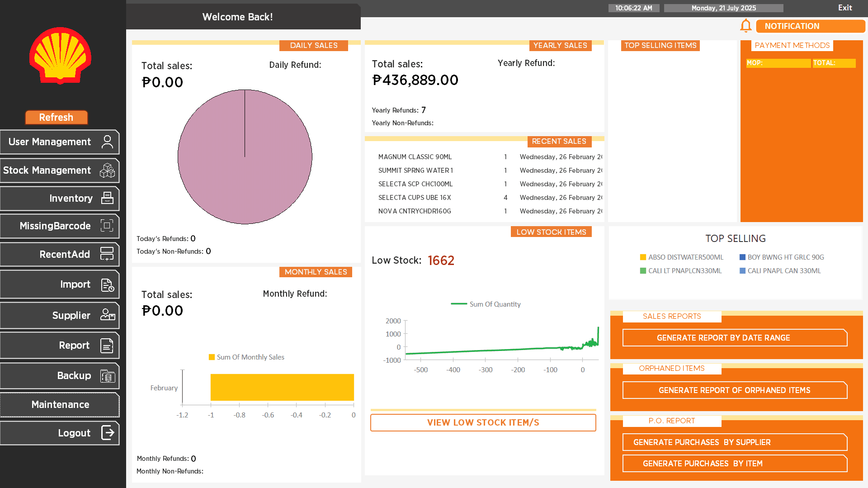
Task: Click the clock showing 10:06:22 AM
Action: [634, 8]
